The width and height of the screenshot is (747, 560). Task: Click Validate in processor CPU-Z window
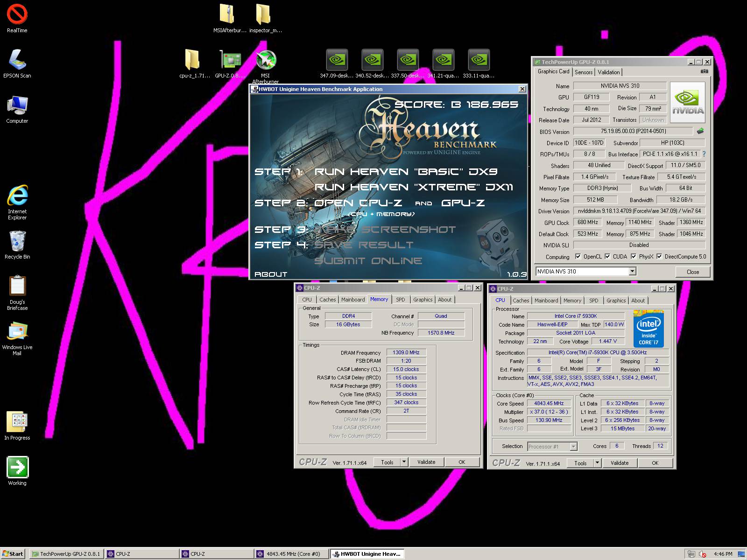[x=620, y=463]
